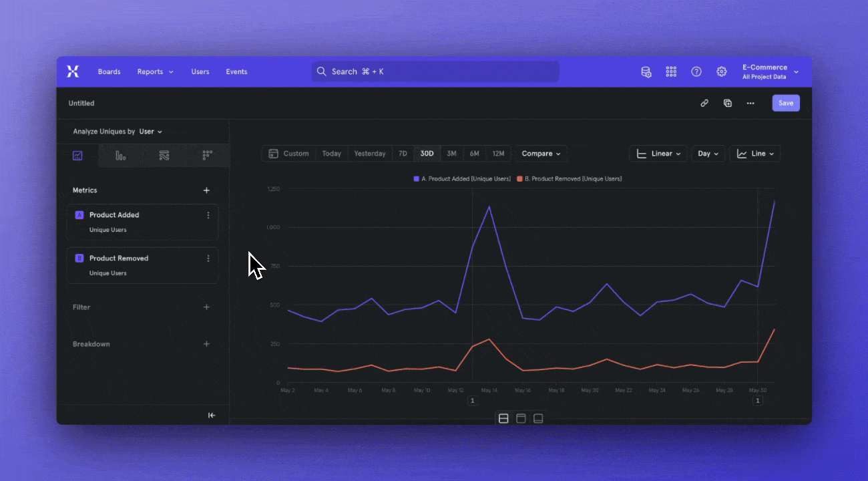The width and height of the screenshot is (868, 481).
Task: Copy report link using chain icon
Action: click(704, 103)
